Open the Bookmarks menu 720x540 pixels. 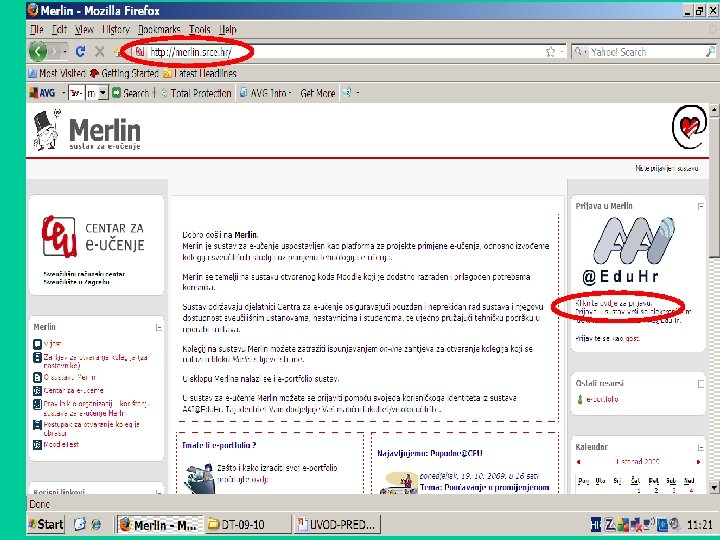[159, 29]
